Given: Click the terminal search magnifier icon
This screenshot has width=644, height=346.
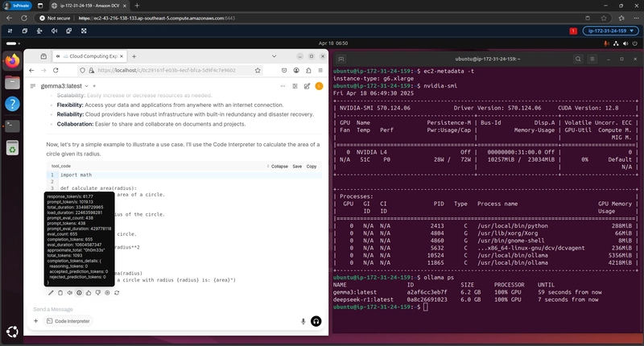Looking at the screenshot, I should tap(578, 59).
